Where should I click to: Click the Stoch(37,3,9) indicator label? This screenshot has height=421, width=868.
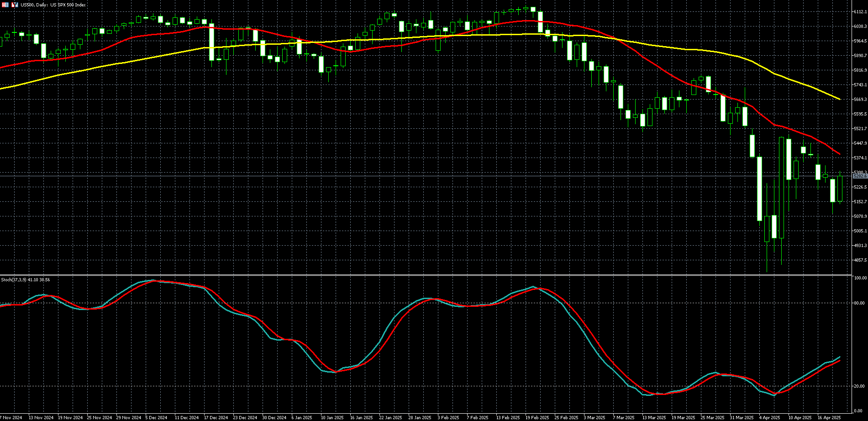point(25,279)
